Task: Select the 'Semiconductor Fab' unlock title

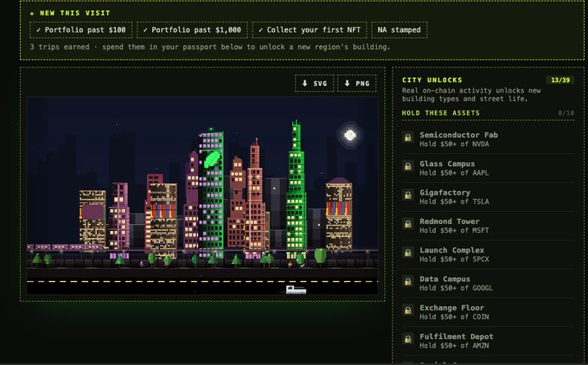Action: pyautogui.click(x=458, y=135)
